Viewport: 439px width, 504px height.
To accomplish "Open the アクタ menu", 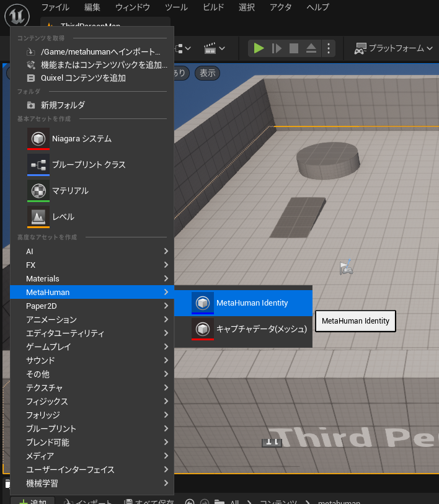I will [x=280, y=7].
